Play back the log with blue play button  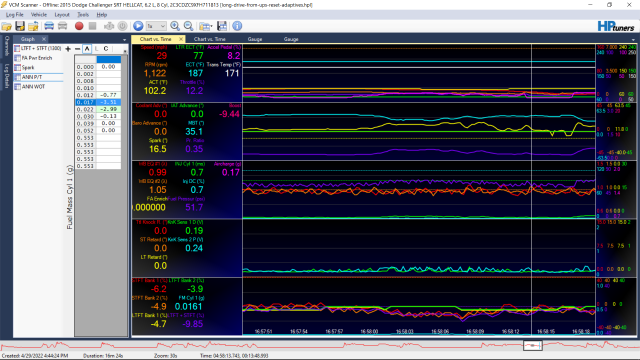(x=138, y=26)
